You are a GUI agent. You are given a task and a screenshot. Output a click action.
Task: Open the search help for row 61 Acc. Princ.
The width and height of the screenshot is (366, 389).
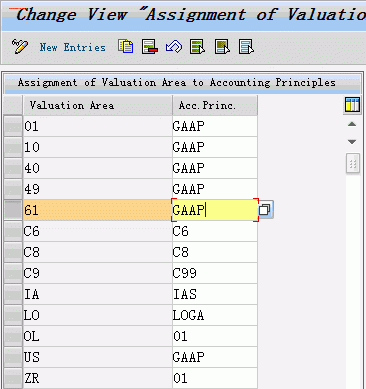(x=265, y=210)
